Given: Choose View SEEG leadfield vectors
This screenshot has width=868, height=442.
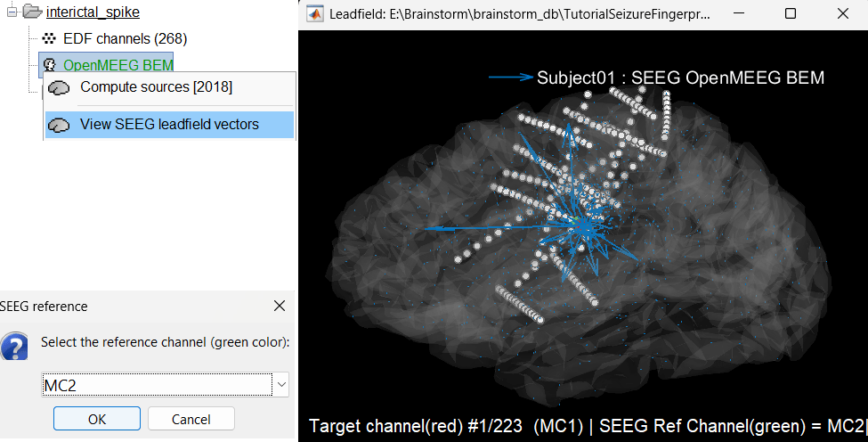Looking at the screenshot, I should 169,125.
